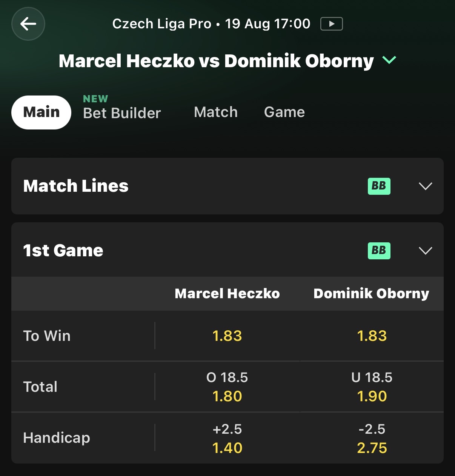Screen dimensions: 455x476
Task: Pick Dominik Oborny To Win at 1.83
Action: click(372, 336)
